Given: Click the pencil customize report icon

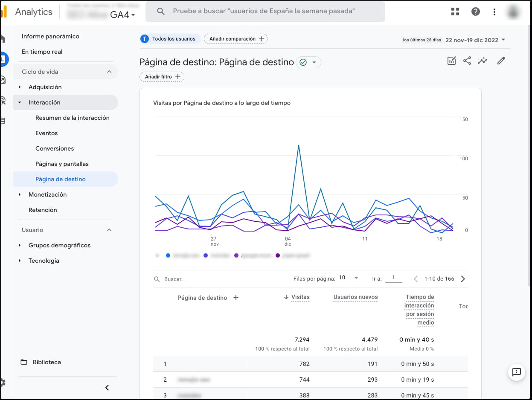Looking at the screenshot, I should 501,61.
